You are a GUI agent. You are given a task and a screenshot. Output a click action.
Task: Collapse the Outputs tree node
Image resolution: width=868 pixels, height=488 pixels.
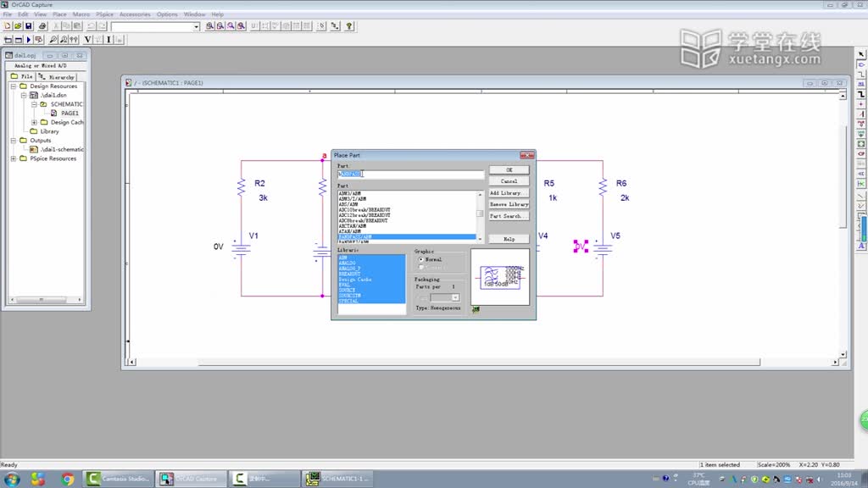click(14, 141)
